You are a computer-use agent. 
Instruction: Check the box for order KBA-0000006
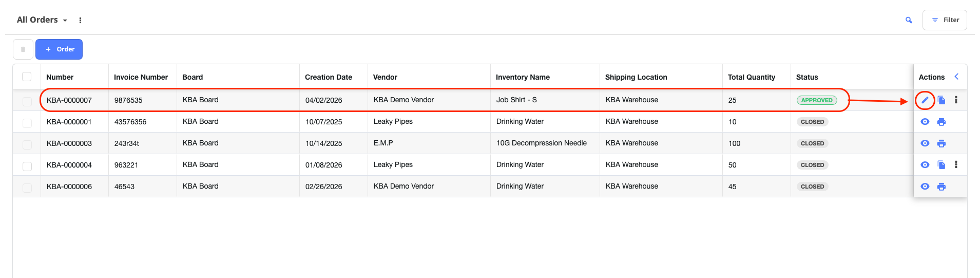27,188
